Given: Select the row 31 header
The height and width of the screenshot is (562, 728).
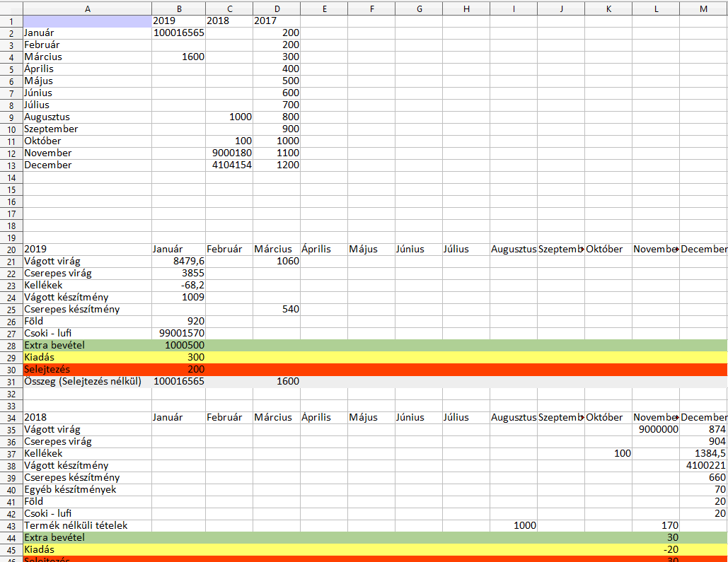Looking at the screenshot, I should point(11,381).
